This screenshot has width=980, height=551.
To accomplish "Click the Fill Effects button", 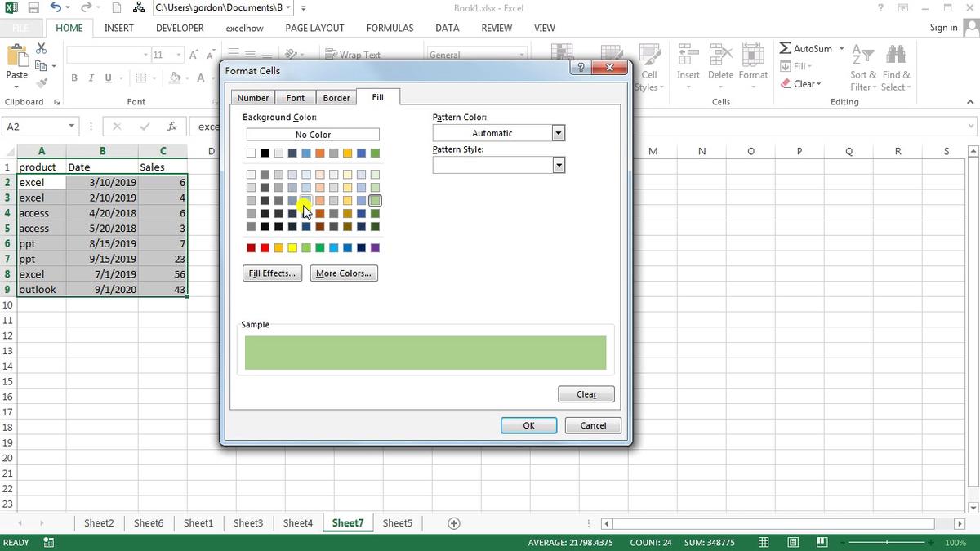I will click(x=272, y=273).
